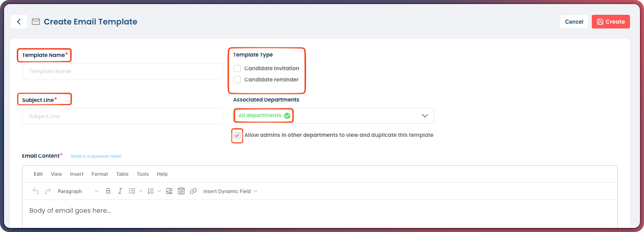Click the redo icon in editor toolbar
This screenshot has height=232, width=644.
[x=48, y=191]
